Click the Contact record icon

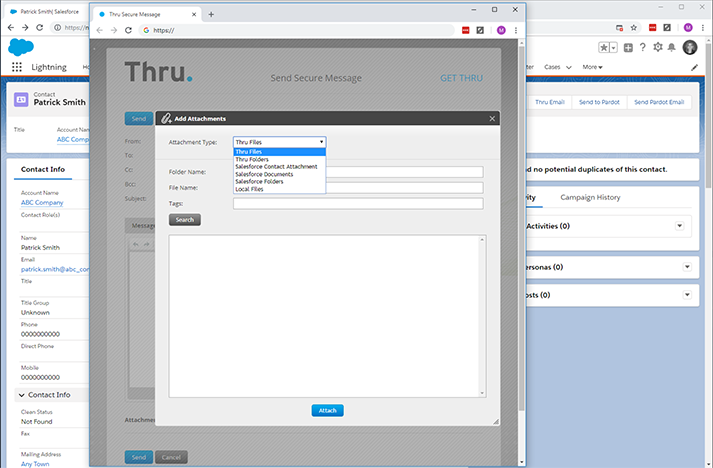click(x=21, y=100)
